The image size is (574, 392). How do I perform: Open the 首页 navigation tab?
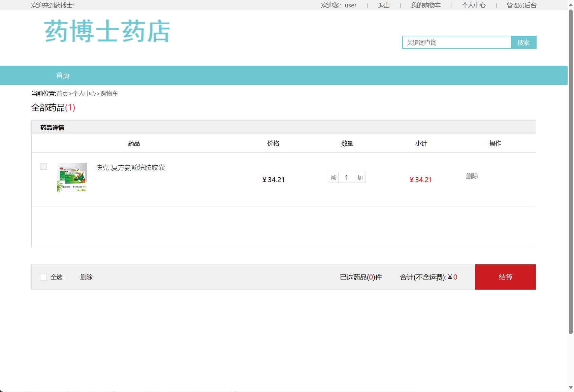(x=63, y=75)
